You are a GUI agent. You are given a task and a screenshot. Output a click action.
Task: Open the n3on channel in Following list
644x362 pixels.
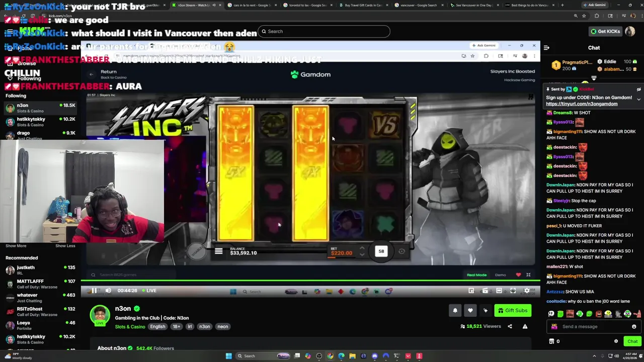coord(40,108)
